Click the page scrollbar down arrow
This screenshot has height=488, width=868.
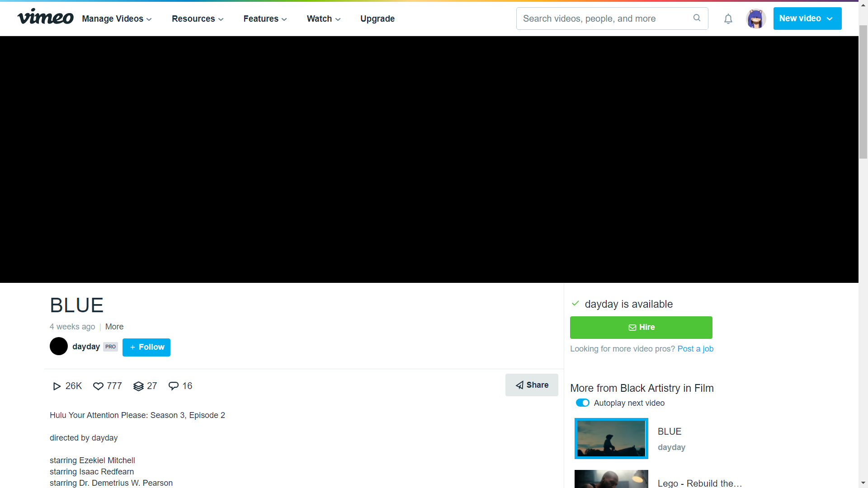(x=863, y=483)
